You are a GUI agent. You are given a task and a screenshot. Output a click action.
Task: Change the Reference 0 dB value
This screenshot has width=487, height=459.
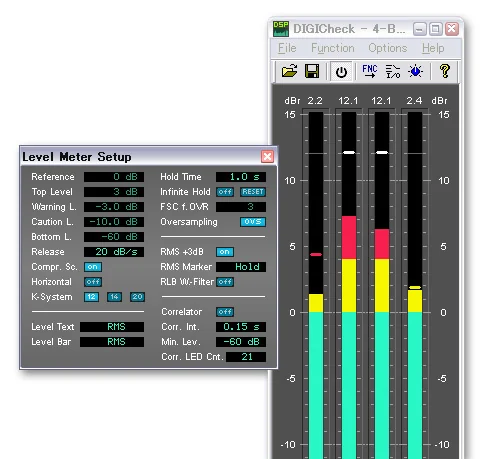pyautogui.click(x=114, y=177)
